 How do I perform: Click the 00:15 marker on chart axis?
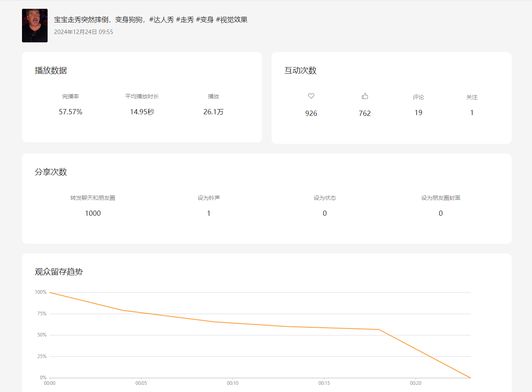[324, 383]
